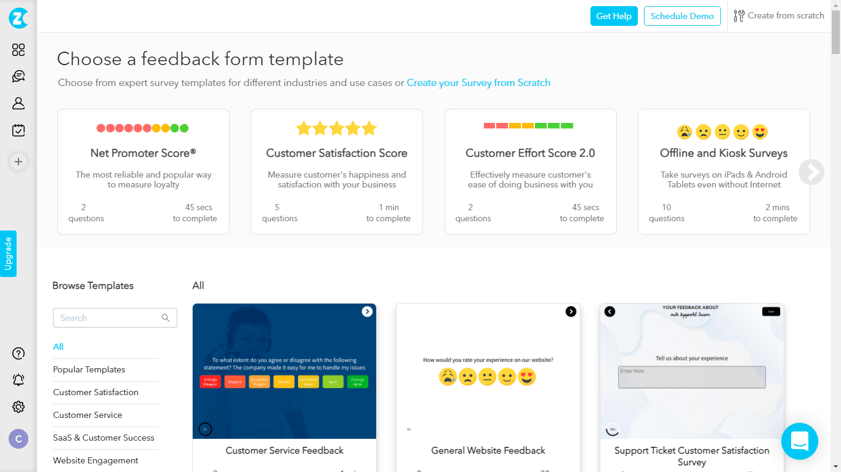Open the user avatar C profile
The width and height of the screenshot is (841, 472).
pyautogui.click(x=18, y=439)
